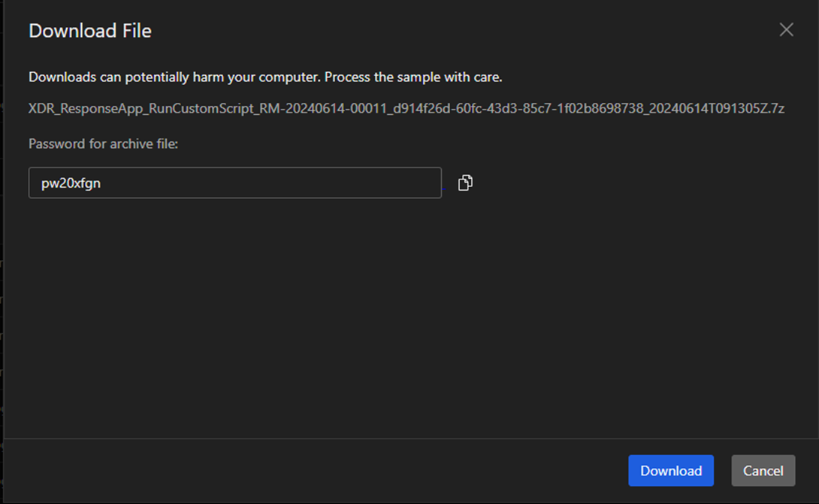Click the XDR_ResponseApp archive file name

click(x=406, y=109)
